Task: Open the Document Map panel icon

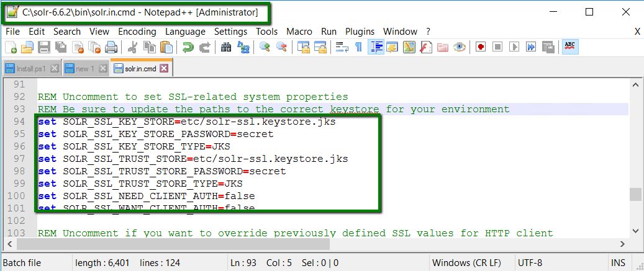Action: click(409, 47)
